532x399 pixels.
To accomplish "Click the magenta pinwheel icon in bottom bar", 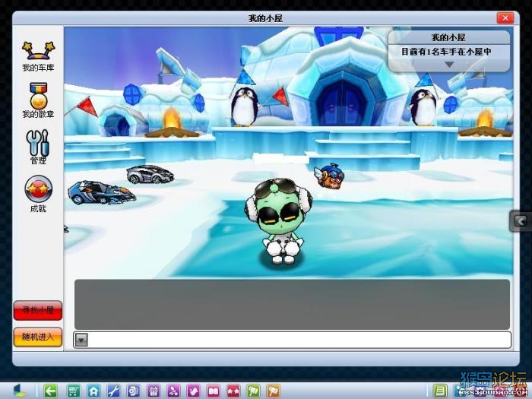I will tap(173, 391).
